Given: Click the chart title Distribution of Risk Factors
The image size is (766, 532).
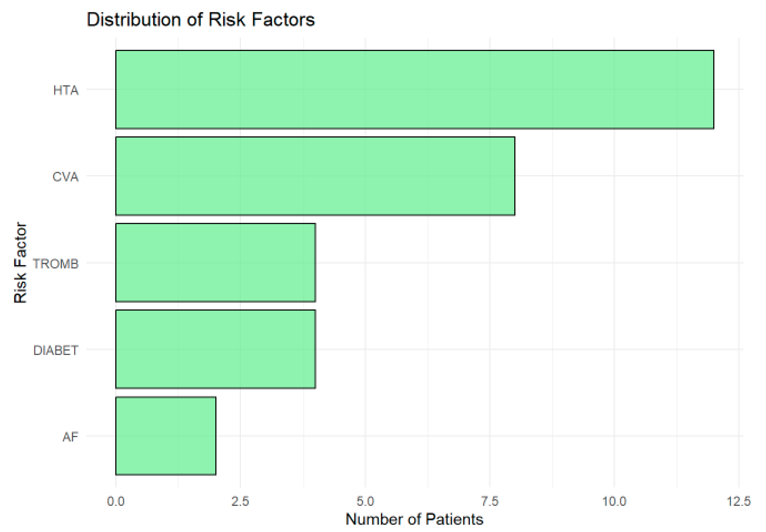Looking at the screenshot, I should coord(200,20).
